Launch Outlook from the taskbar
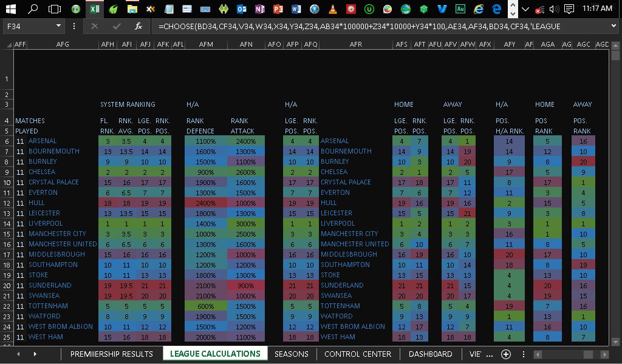This screenshot has width=622, height=364. point(242,8)
